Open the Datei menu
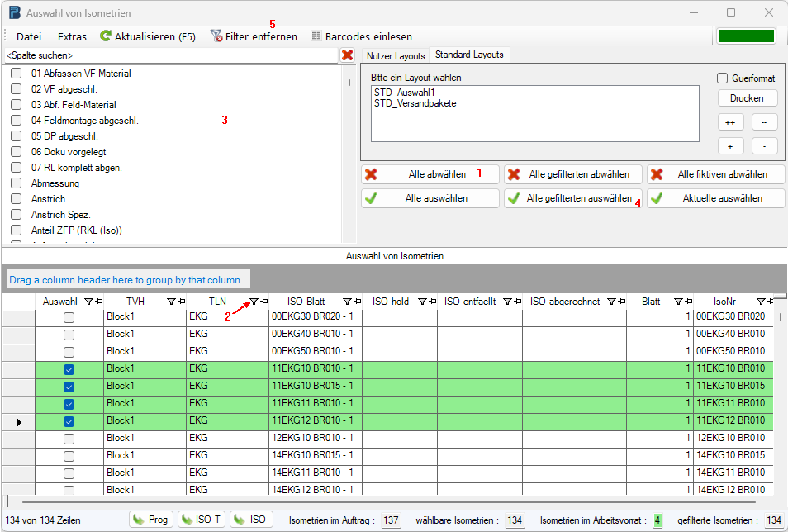This screenshot has width=788, height=532. tap(29, 36)
